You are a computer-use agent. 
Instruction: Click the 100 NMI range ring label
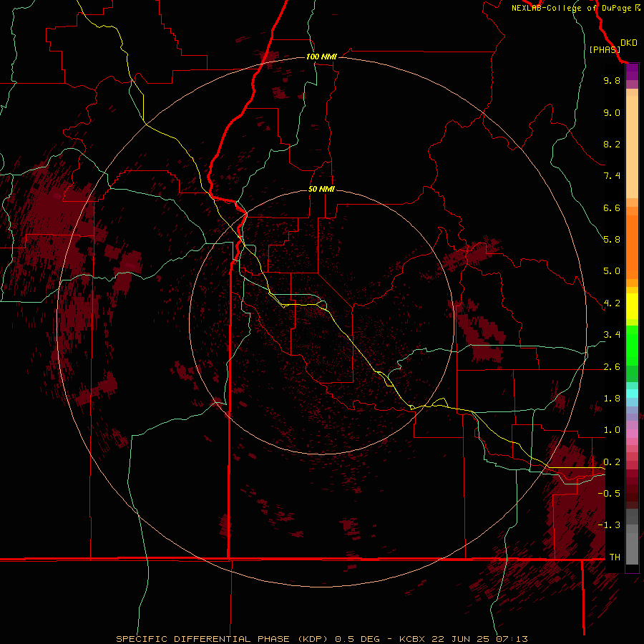point(321,57)
